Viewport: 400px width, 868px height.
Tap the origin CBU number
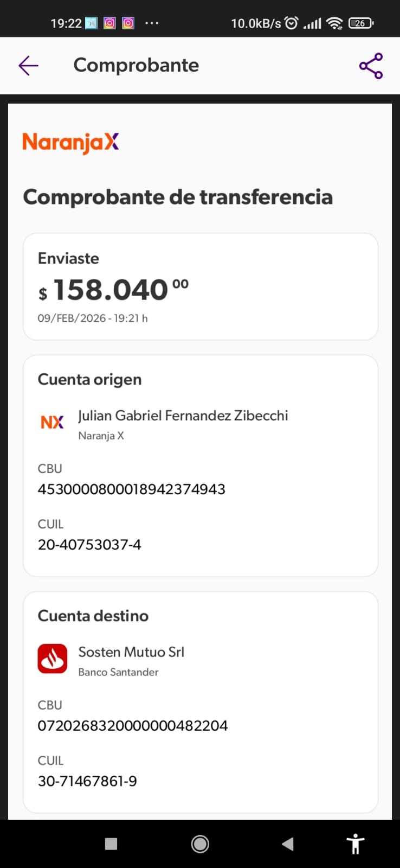[x=131, y=489]
